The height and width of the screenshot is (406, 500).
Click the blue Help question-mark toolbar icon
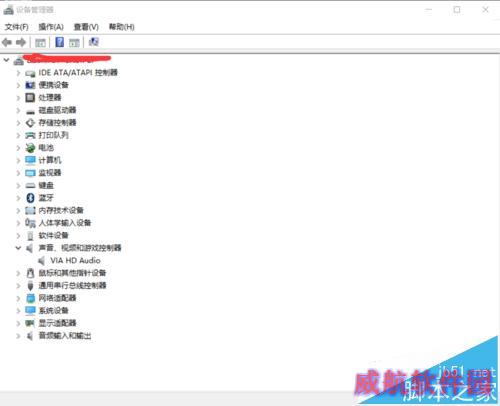tap(60, 42)
